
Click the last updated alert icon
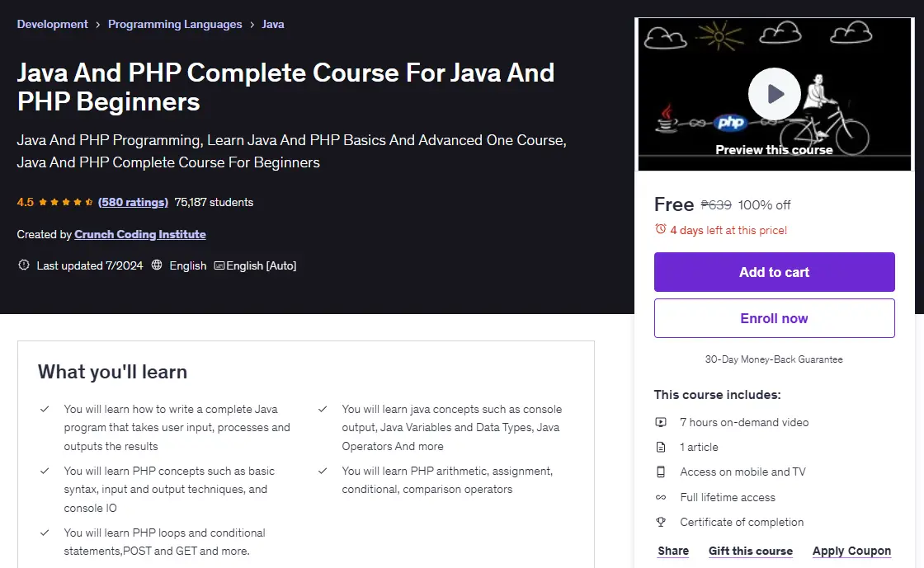pos(24,265)
